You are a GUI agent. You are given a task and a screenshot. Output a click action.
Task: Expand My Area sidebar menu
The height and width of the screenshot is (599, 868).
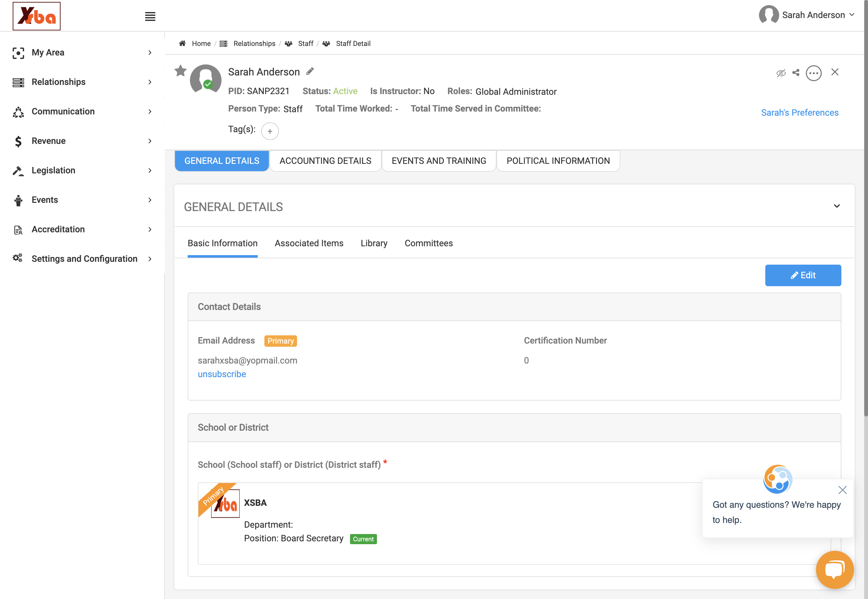[83, 53]
